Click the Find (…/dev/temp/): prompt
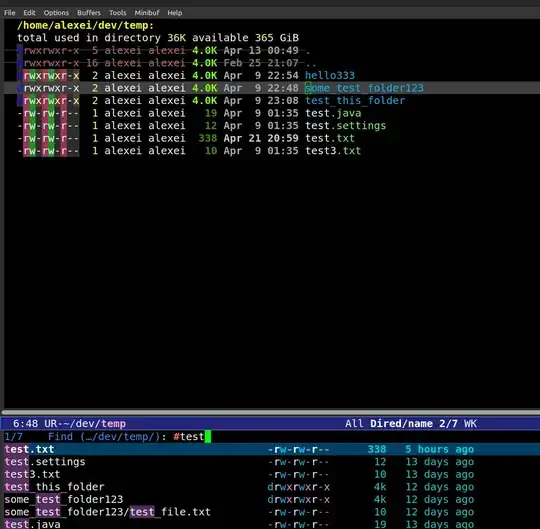This screenshot has width=540, height=529. pos(107,437)
